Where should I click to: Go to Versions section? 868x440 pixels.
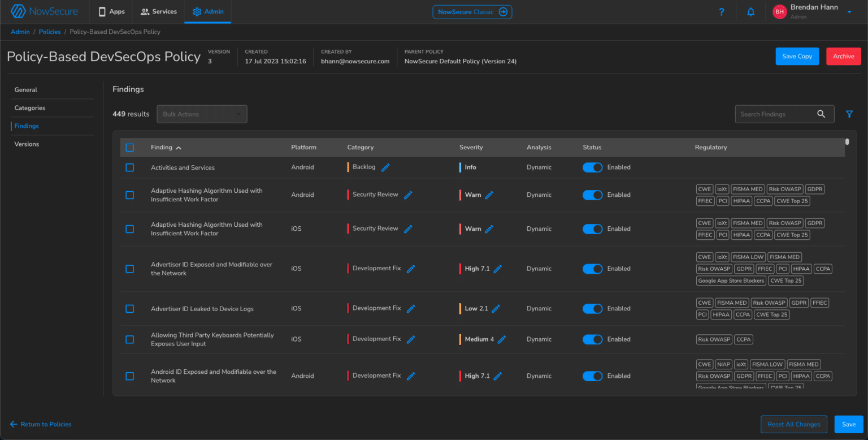(27, 144)
